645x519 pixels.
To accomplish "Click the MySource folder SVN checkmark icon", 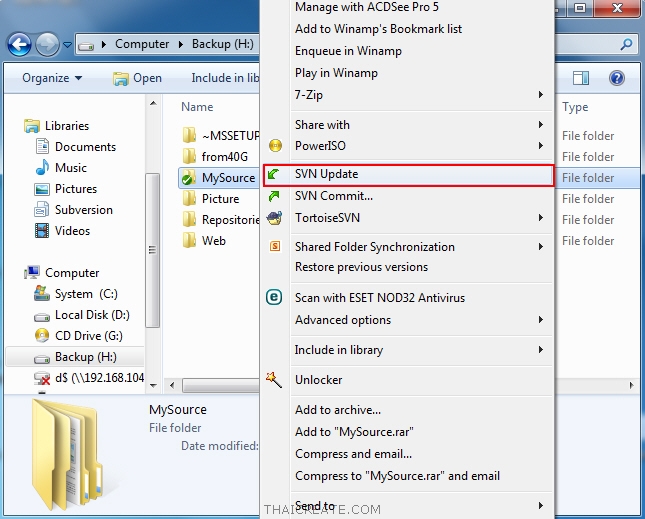I will click(x=189, y=178).
